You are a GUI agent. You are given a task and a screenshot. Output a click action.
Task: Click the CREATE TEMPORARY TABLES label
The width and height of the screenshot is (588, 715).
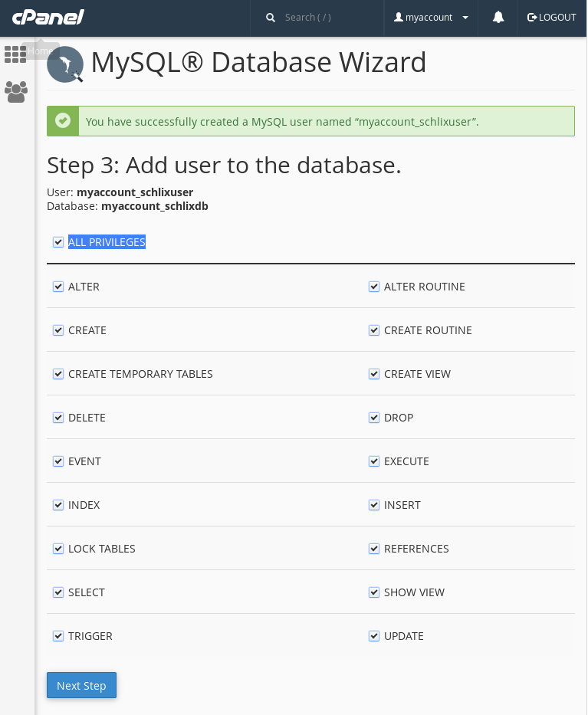(140, 375)
